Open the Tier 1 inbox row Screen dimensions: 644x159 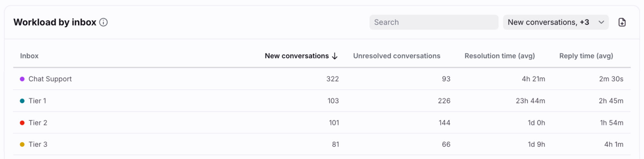tap(37, 101)
